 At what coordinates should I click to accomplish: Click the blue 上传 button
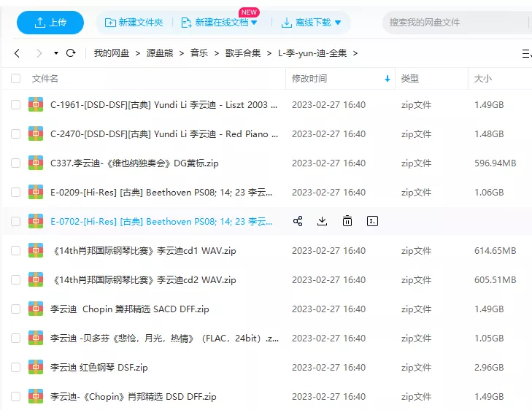click(50, 23)
